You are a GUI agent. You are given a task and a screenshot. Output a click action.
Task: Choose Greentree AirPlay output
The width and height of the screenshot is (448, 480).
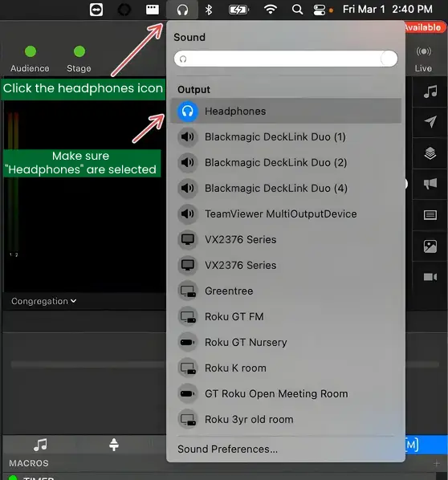point(286,291)
